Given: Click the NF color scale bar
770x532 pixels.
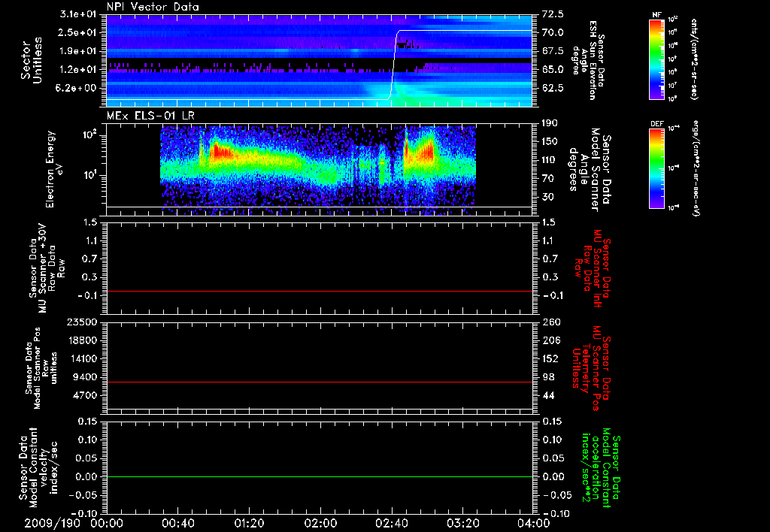Looking at the screenshot, I should click(x=656, y=59).
